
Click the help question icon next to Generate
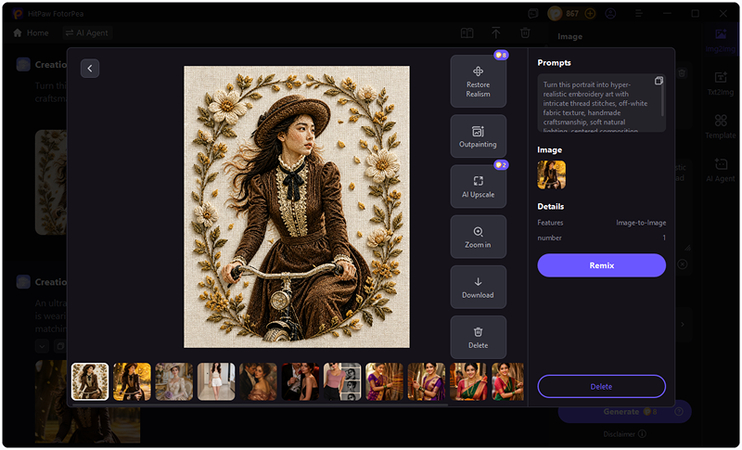(679, 412)
